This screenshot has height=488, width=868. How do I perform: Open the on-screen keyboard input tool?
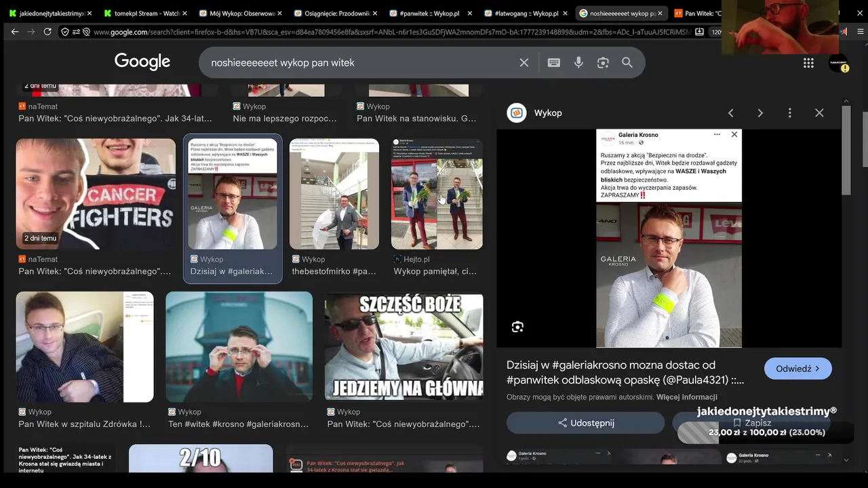pyautogui.click(x=554, y=62)
